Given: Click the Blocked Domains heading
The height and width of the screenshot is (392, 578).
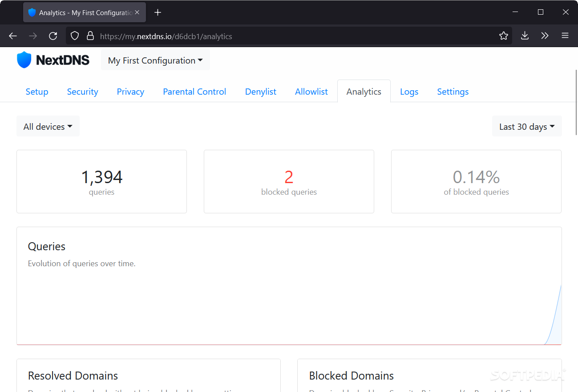Looking at the screenshot, I should click(352, 376).
